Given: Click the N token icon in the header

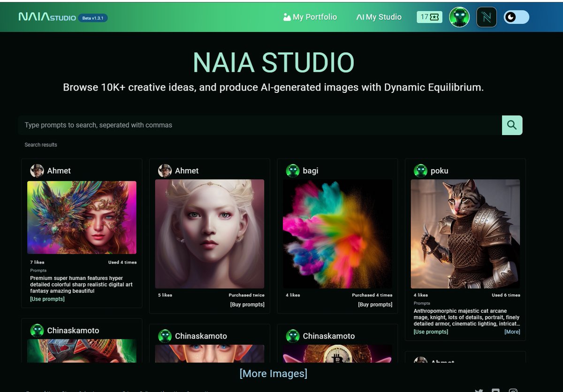Looking at the screenshot, I should (487, 17).
